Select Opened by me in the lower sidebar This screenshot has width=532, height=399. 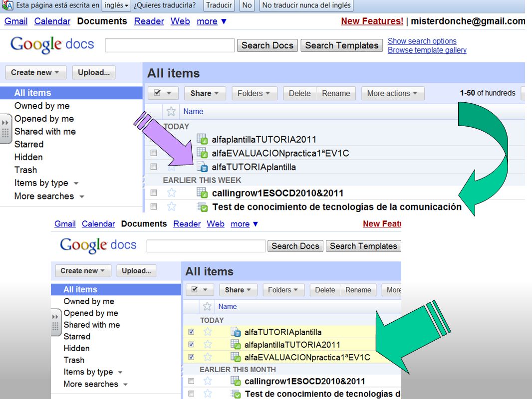[91, 313]
